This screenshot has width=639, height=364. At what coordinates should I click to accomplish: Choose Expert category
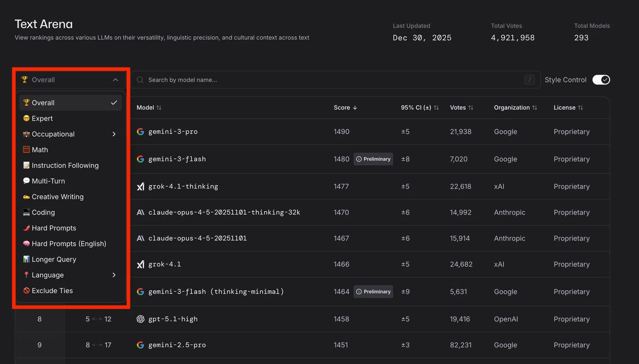pyautogui.click(x=70, y=118)
